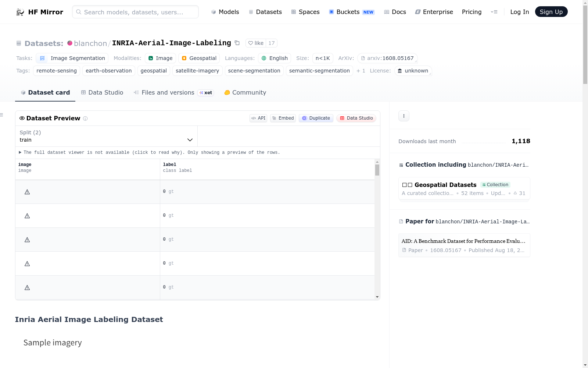Click the Image Segmentation task tag

[72, 58]
